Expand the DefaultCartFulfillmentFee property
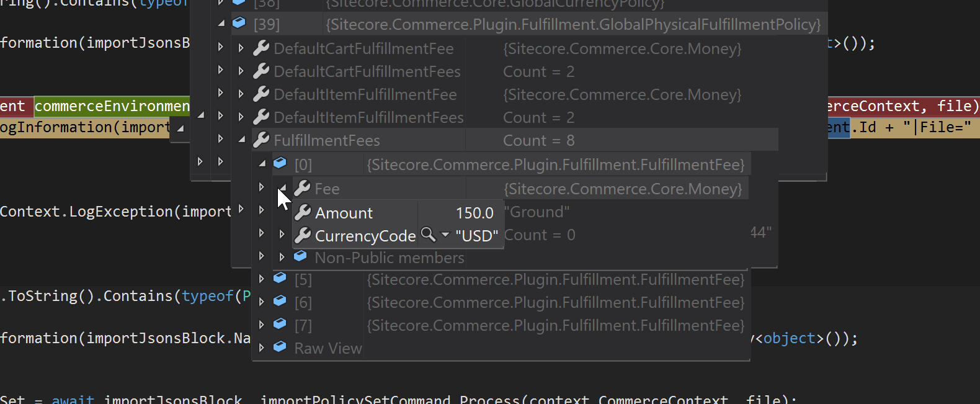Screen dimensions: 980x404 pos(241,48)
